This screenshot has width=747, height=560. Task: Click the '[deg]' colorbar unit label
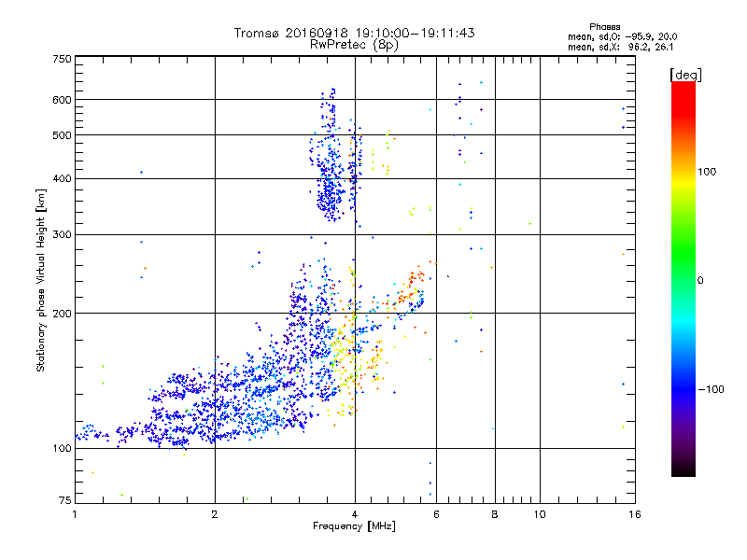coord(685,75)
